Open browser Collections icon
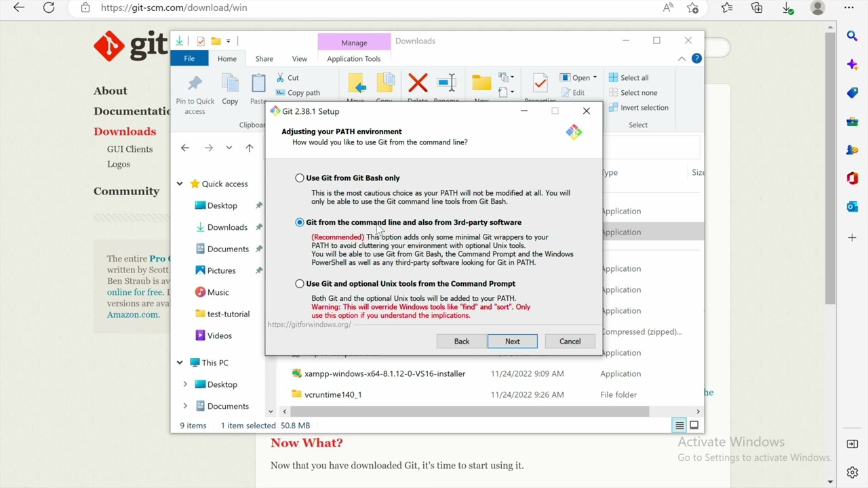 757,7
